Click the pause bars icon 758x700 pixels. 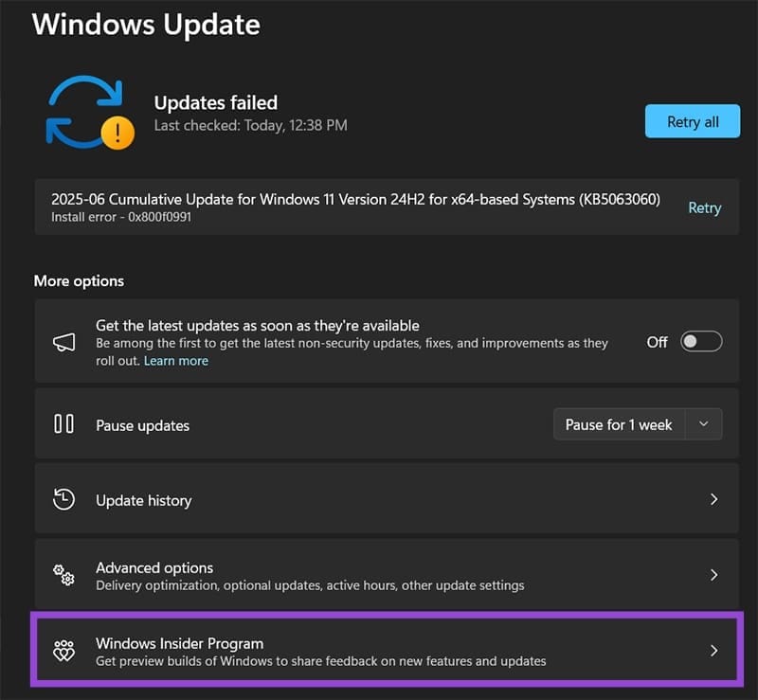63,424
